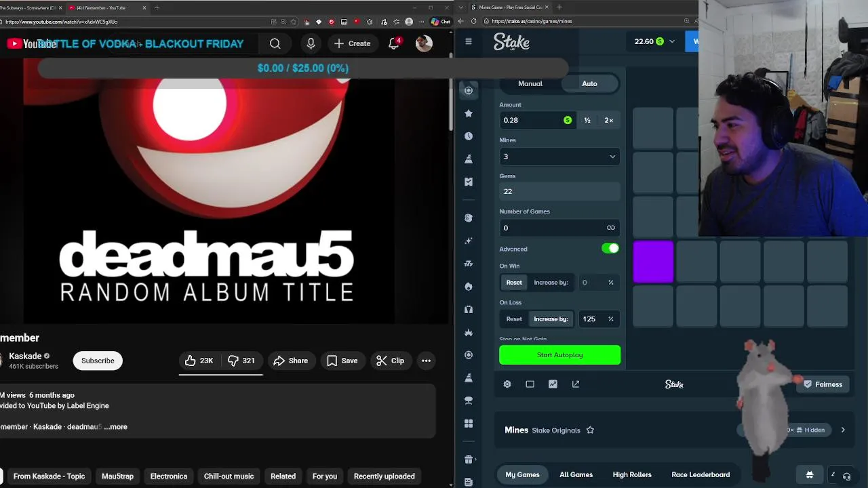The width and height of the screenshot is (868, 488).
Task: Click the Kaskade channel name link
Action: click(x=25, y=356)
